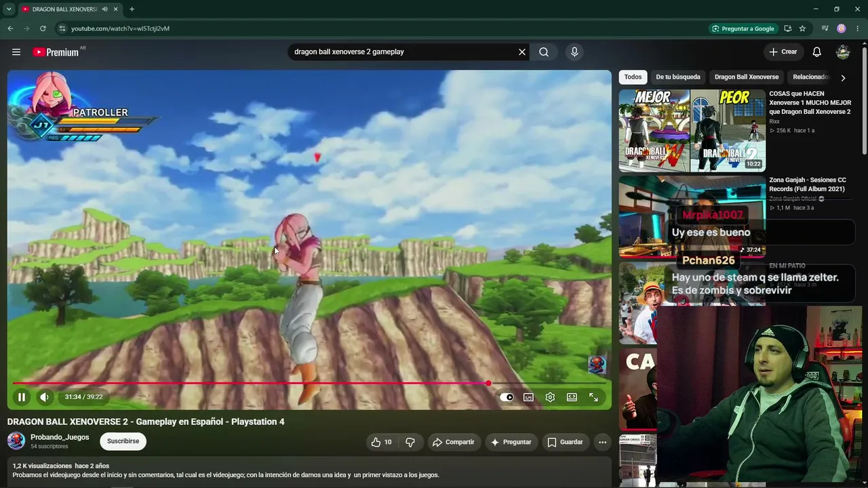The height and width of the screenshot is (488, 868).
Task: Click Preguntar a Google in the address bar
Action: [743, 28]
